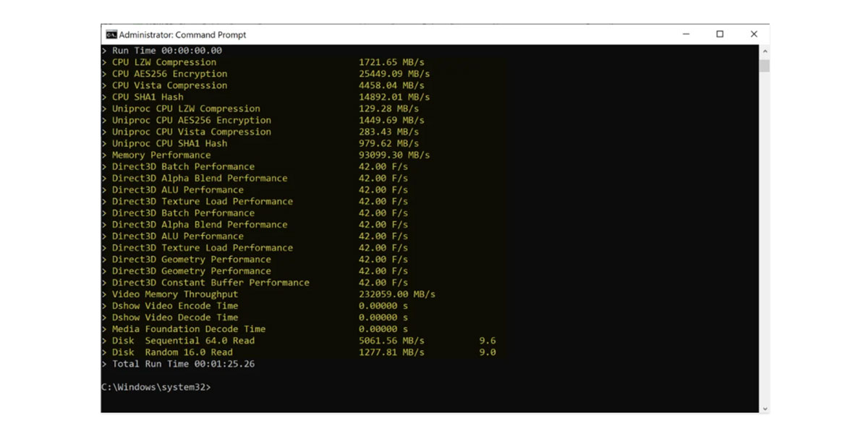Click the 'Dshow Video Encode Time' label
The height and width of the screenshot is (434, 868).
coord(175,306)
